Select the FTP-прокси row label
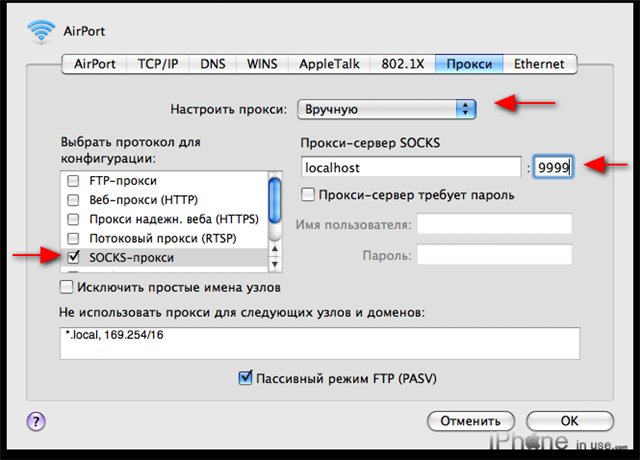Viewport: 640px width, 460px height. pyautogui.click(x=123, y=180)
